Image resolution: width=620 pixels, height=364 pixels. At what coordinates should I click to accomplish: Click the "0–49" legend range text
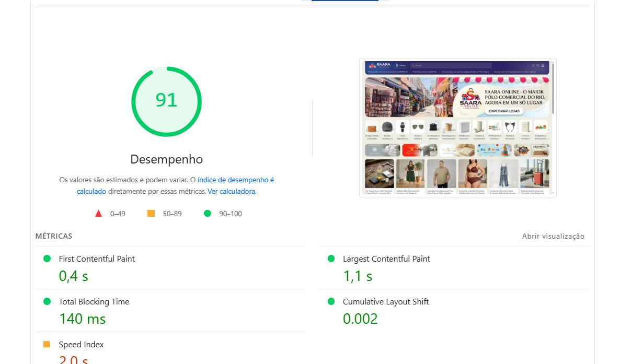118,214
